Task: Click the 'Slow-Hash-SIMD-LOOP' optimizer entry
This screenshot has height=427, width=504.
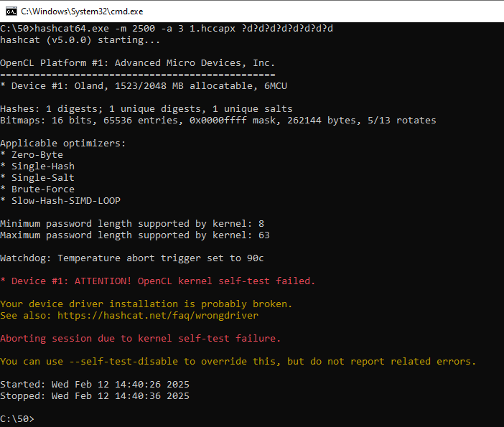Action: point(60,201)
